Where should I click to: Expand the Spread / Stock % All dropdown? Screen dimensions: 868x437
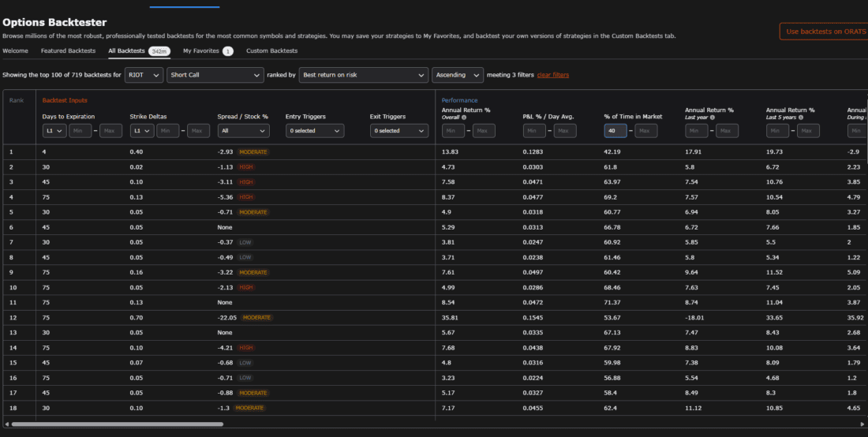point(244,130)
